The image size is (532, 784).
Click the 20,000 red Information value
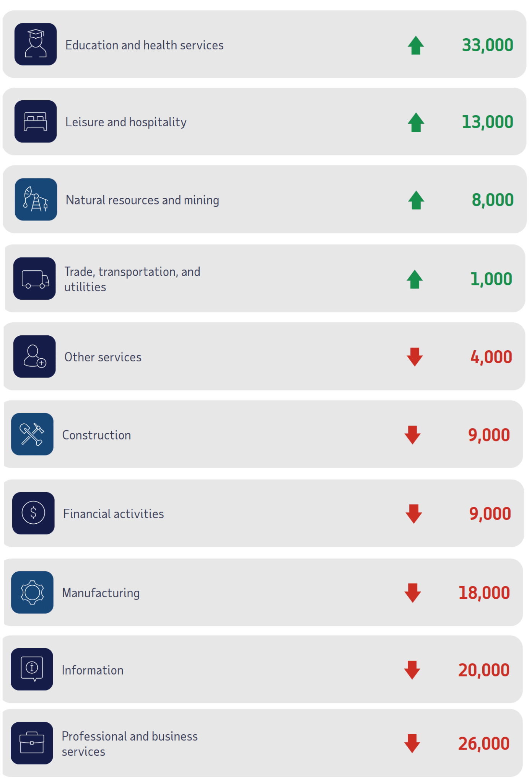484,670
